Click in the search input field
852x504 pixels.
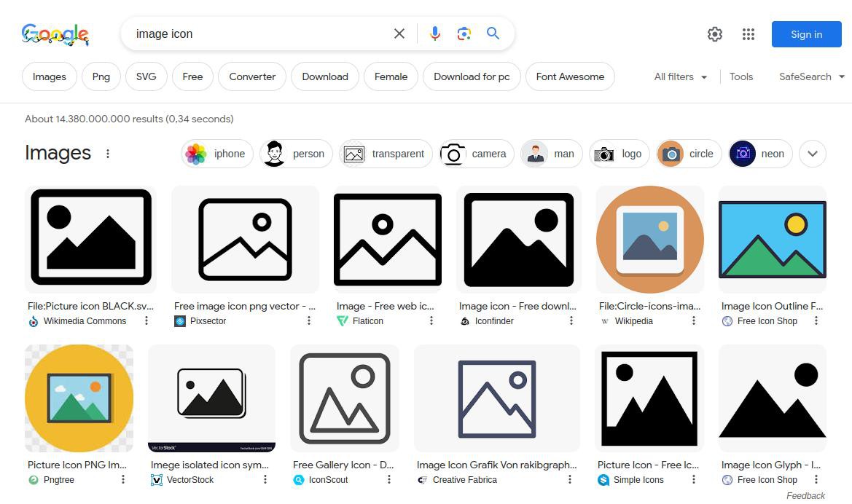click(x=255, y=34)
